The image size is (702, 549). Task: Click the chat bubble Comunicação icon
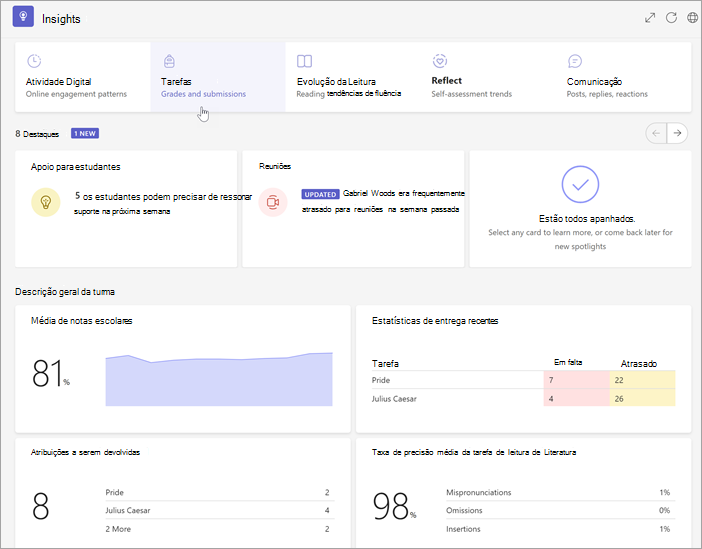pos(574,60)
